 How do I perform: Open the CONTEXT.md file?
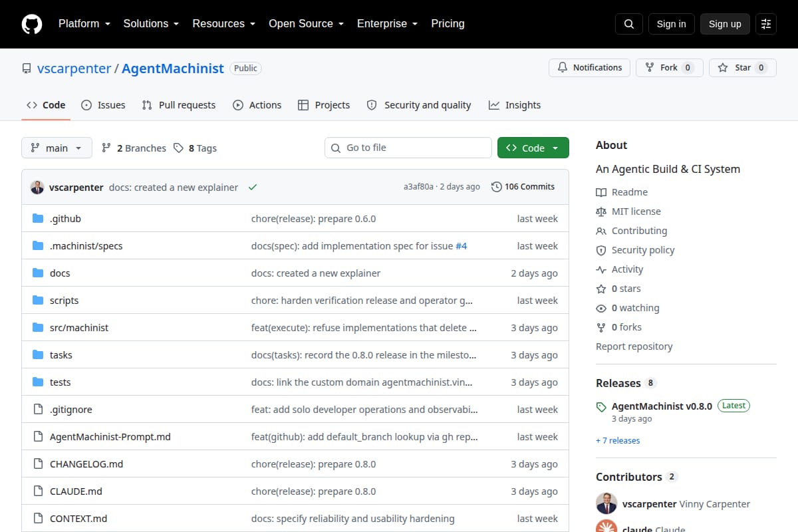[x=78, y=519]
